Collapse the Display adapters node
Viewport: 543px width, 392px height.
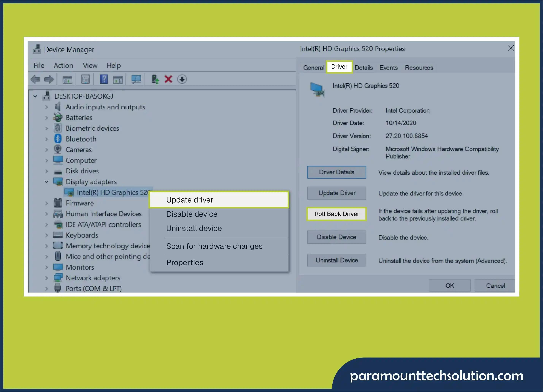click(x=46, y=182)
